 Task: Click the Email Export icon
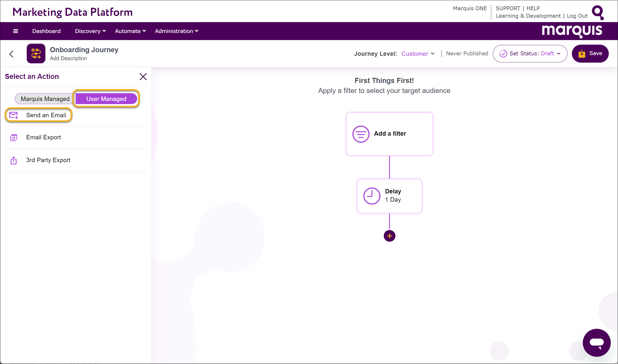pos(14,138)
